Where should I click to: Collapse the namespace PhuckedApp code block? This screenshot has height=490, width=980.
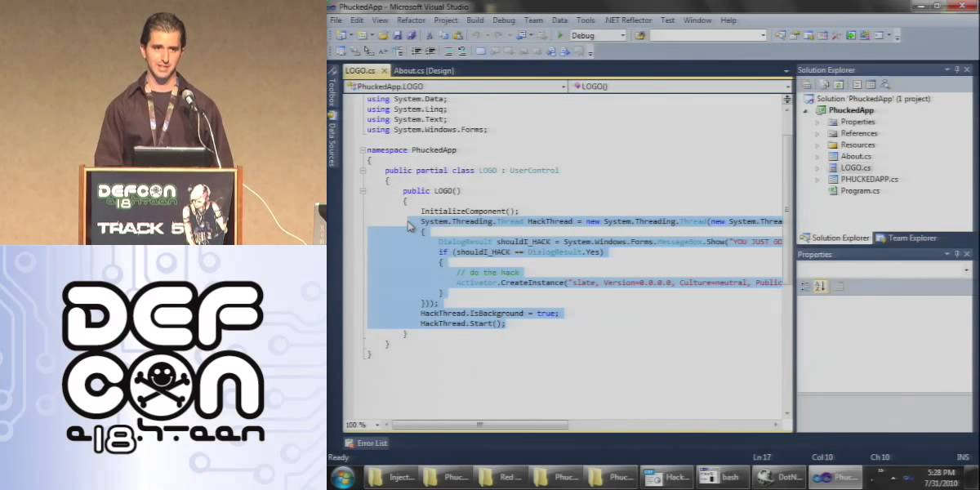pyautogui.click(x=363, y=150)
